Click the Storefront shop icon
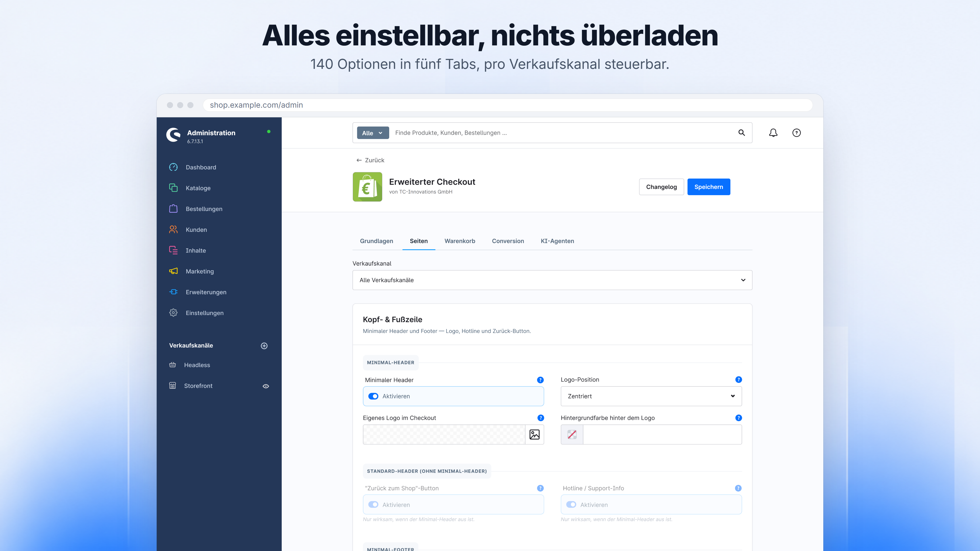Screen dimensions: 980x551 pyautogui.click(x=173, y=386)
